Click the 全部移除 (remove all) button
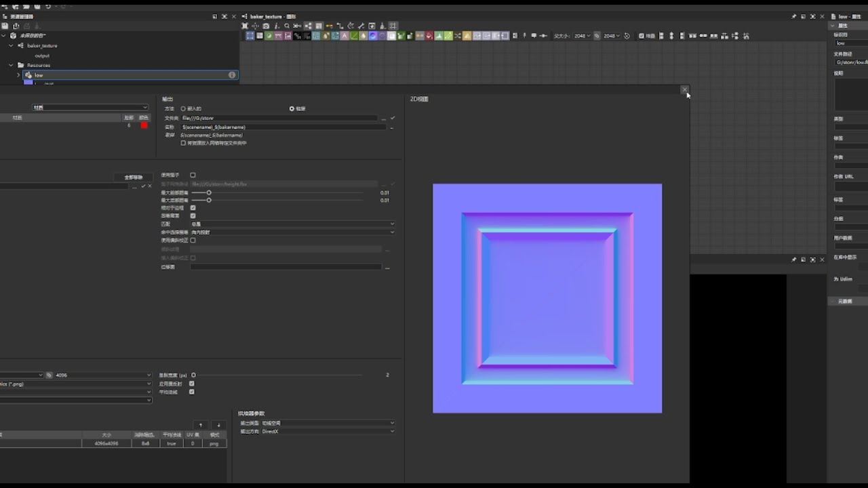 coord(134,177)
